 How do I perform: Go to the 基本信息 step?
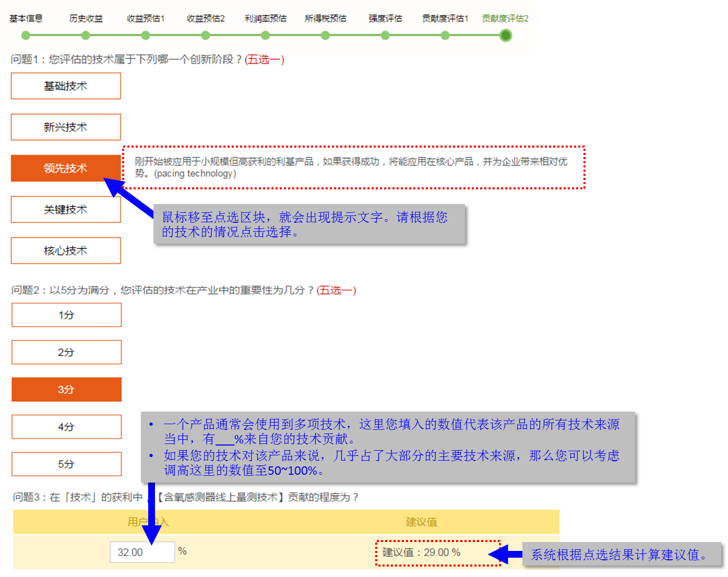[x=26, y=18]
